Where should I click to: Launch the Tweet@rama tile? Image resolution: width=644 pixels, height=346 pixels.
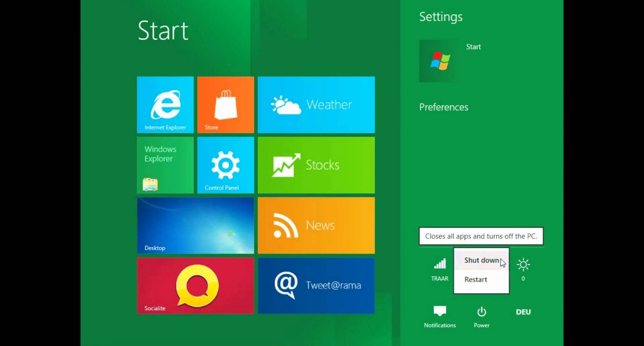coord(316,285)
